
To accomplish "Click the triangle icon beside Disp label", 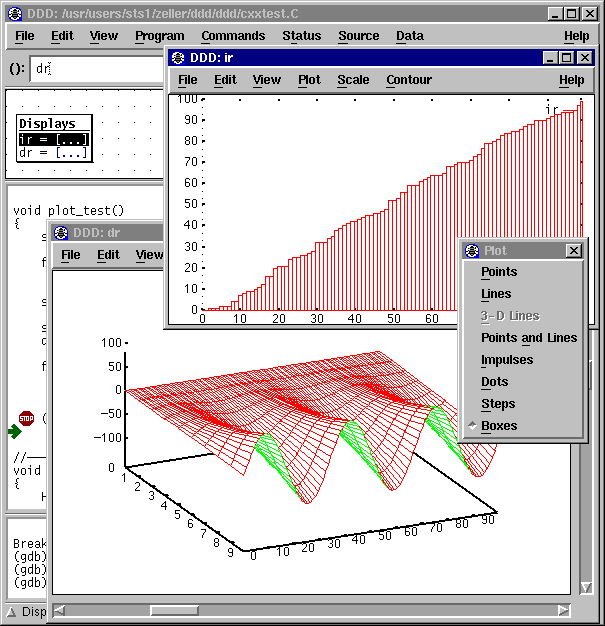I will click(11, 612).
